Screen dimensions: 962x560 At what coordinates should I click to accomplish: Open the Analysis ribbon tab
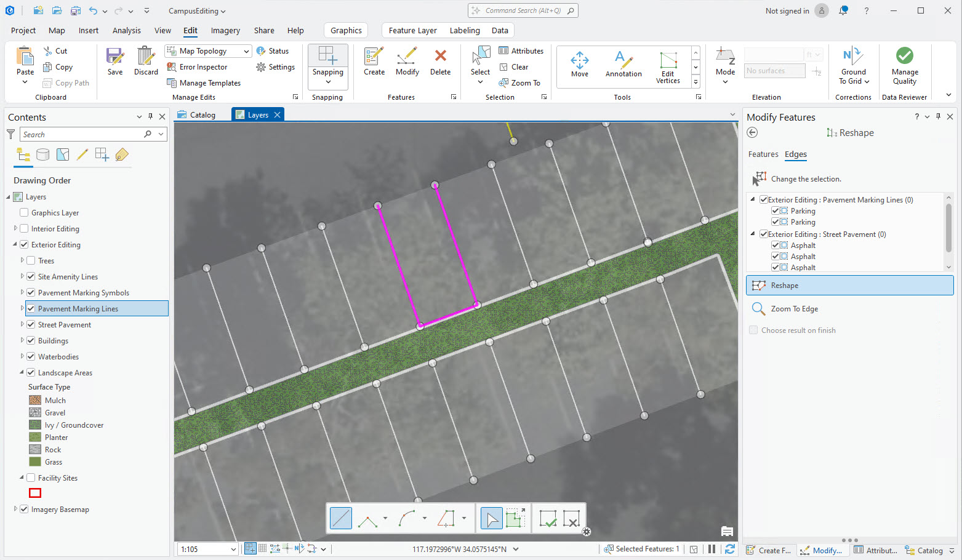tap(126, 30)
